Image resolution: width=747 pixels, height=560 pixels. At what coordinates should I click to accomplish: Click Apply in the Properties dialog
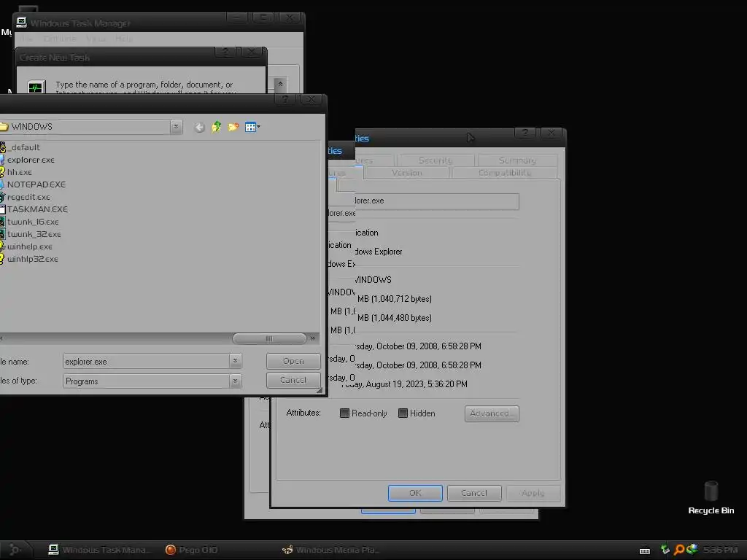point(533,493)
